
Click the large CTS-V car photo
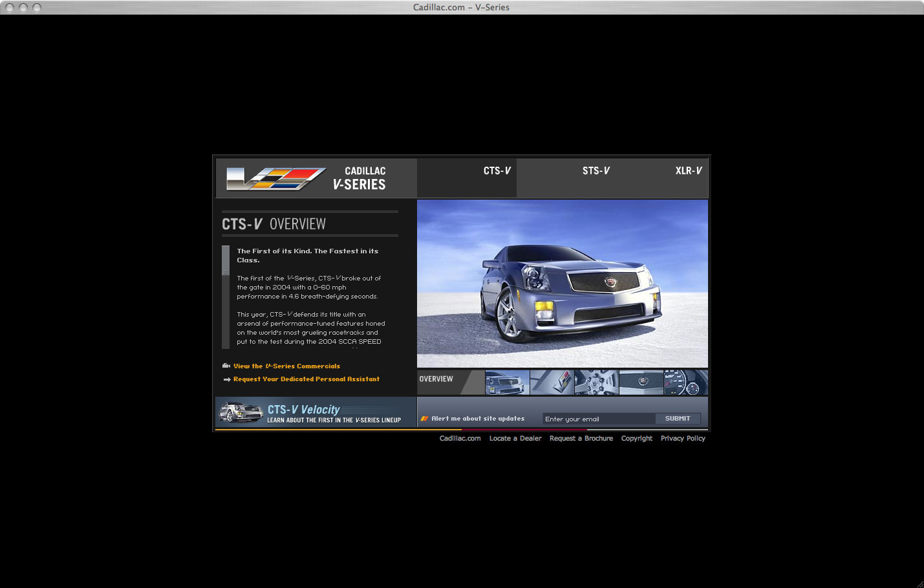click(x=563, y=284)
